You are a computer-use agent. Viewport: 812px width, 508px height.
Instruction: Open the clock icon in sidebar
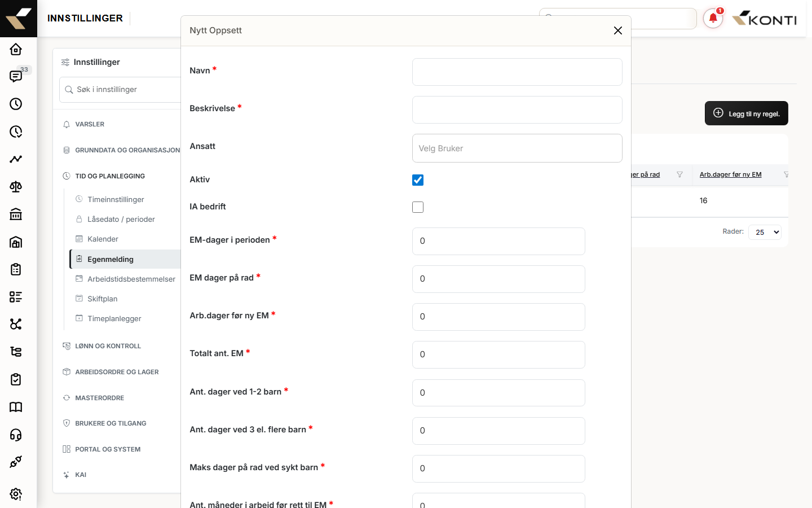(16, 104)
